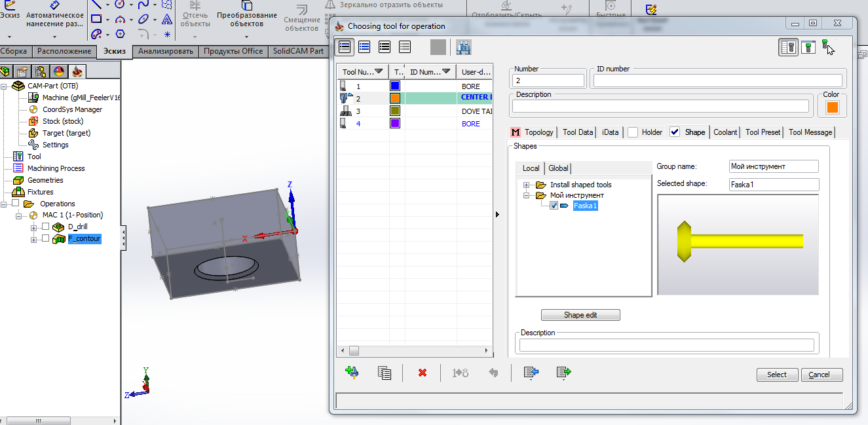Click the green tool icon near the cursor
Screen dimensions: 868x425
pos(825,45)
